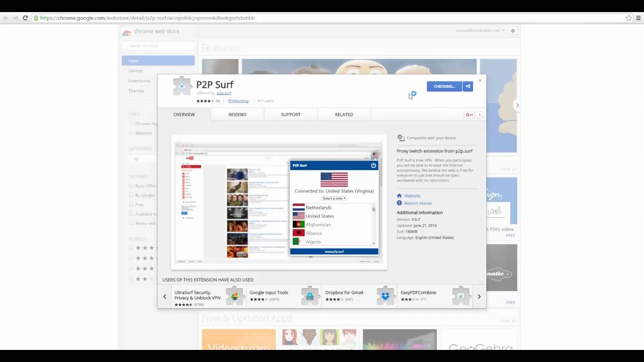The image size is (644, 362).
Task: Click the EasyPDFCombine icon
Action: coord(461,296)
